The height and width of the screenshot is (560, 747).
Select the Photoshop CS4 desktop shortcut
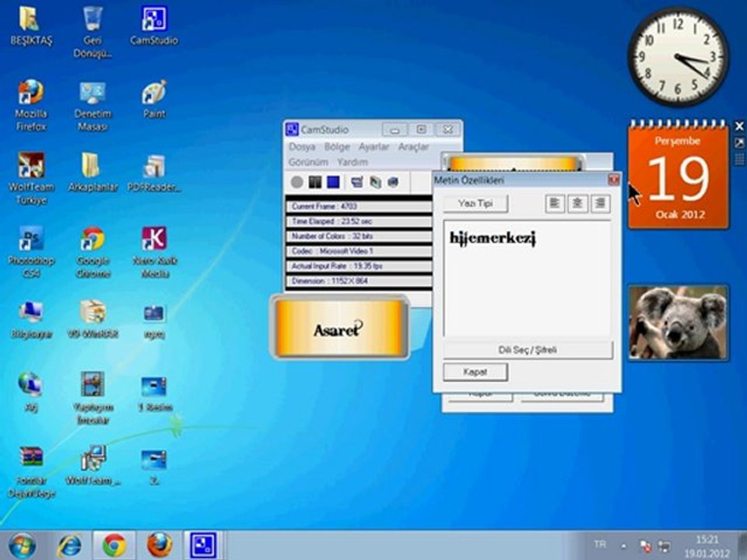(x=31, y=252)
